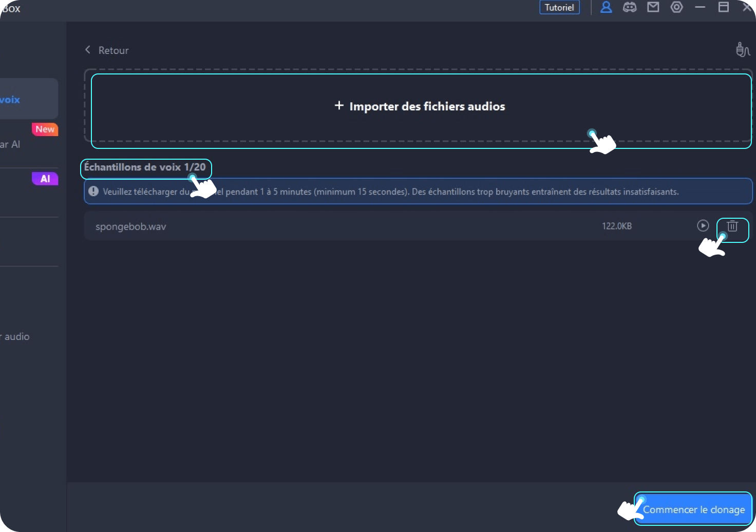Open settings via the hexagon gear icon

click(x=677, y=7)
